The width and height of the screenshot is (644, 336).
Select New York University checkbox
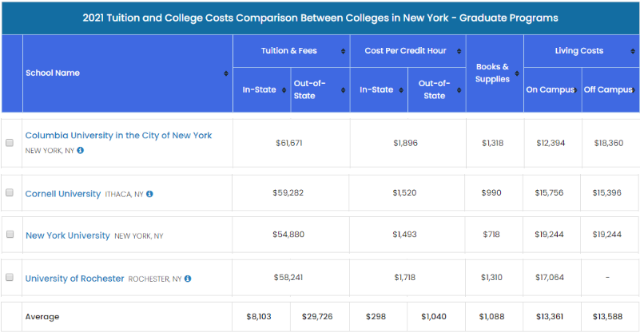coord(10,235)
